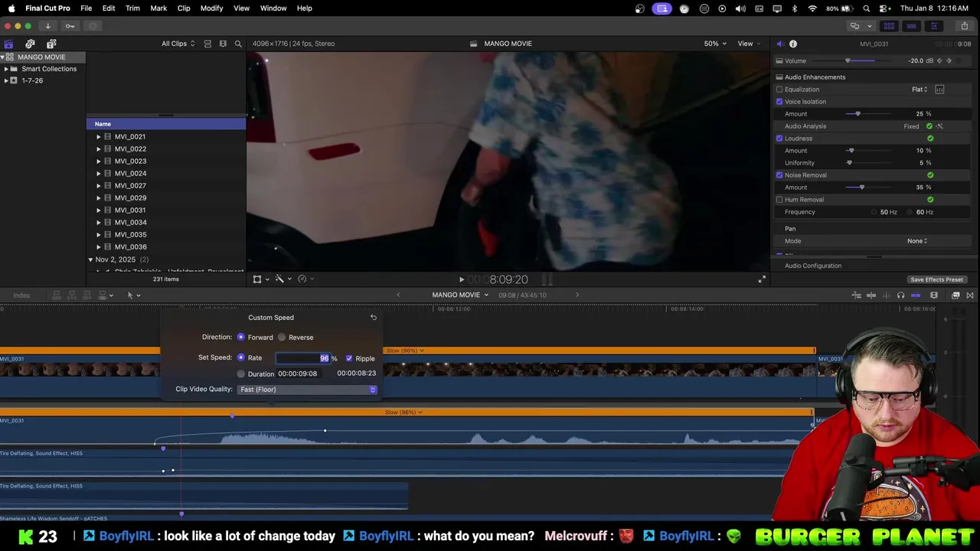
Task: Select the MVI_0027 clip in browser
Action: tap(130, 186)
